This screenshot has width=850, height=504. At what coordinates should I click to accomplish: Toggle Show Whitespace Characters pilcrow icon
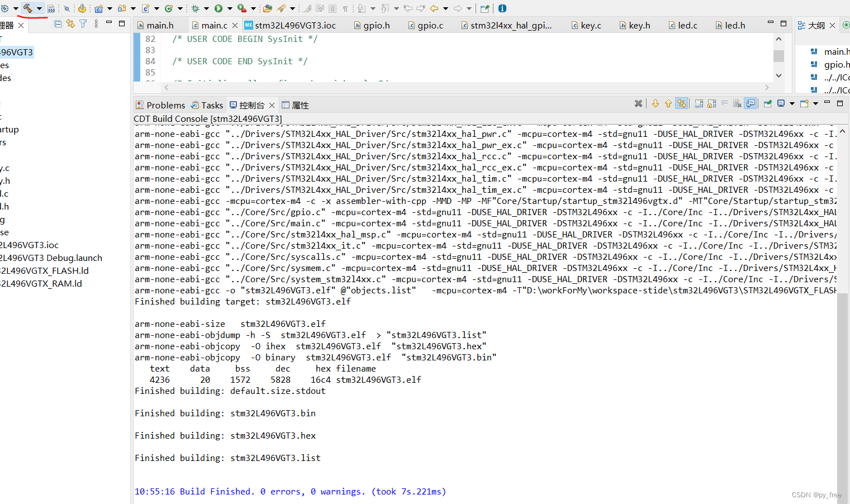[x=345, y=8]
